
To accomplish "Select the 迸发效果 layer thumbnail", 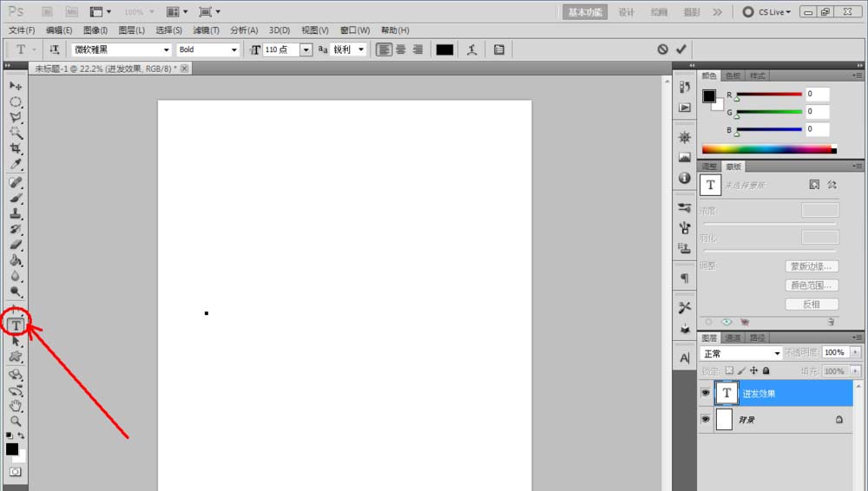I will coord(727,393).
